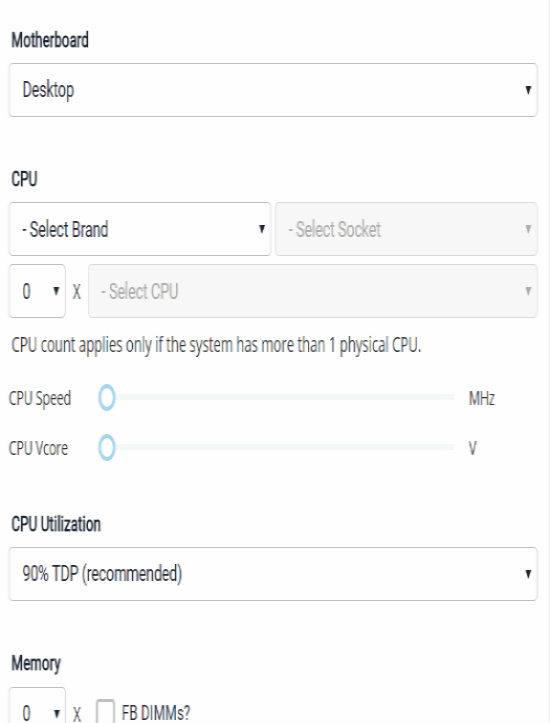
Task: Open the Motherboard type dropdown
Action: (x=273, y=90)
